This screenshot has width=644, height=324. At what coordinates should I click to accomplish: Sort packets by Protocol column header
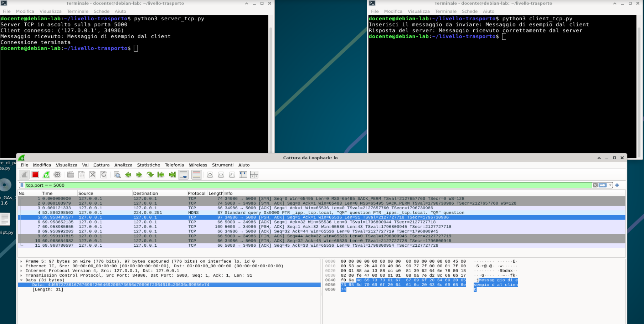pos(197,193)
